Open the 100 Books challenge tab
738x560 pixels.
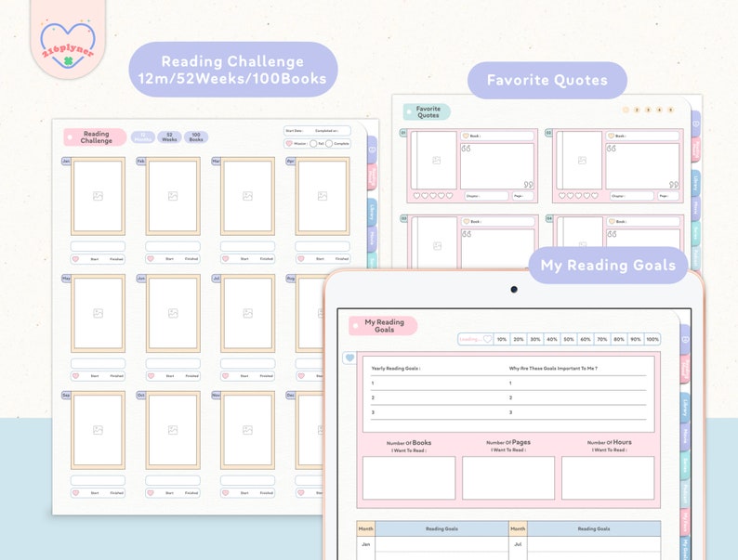point(196,137)
